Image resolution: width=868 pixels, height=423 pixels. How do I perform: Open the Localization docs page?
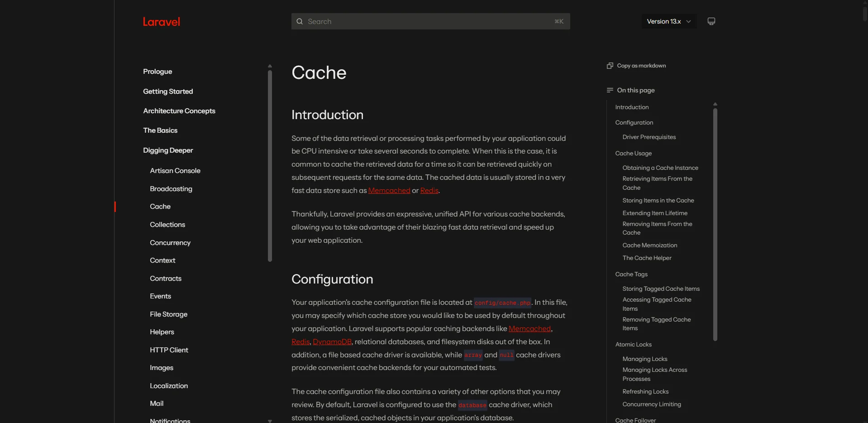(x=169, y=386)
